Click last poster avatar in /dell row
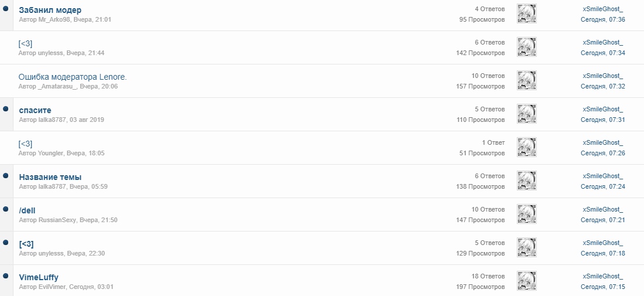 coord(527,215)
